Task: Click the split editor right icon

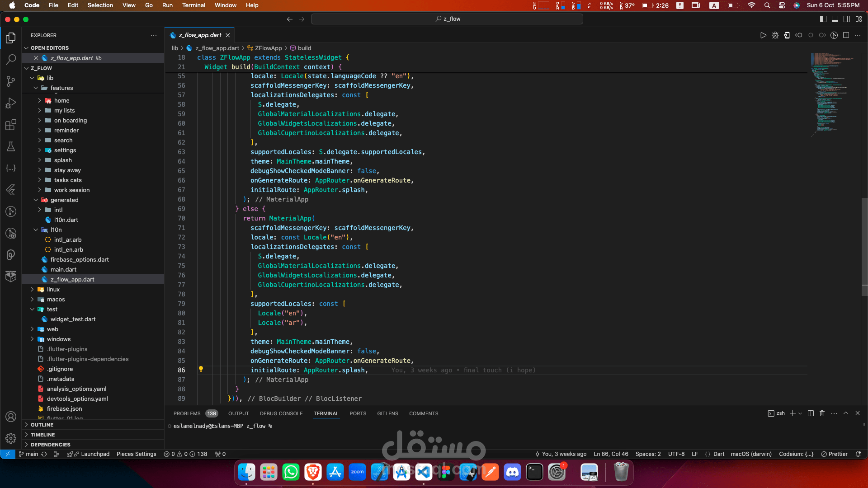Action: point(846,35)
